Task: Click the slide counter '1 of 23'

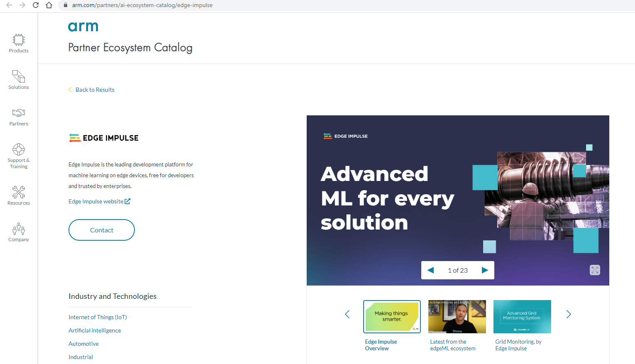Action: click(458, 270)
